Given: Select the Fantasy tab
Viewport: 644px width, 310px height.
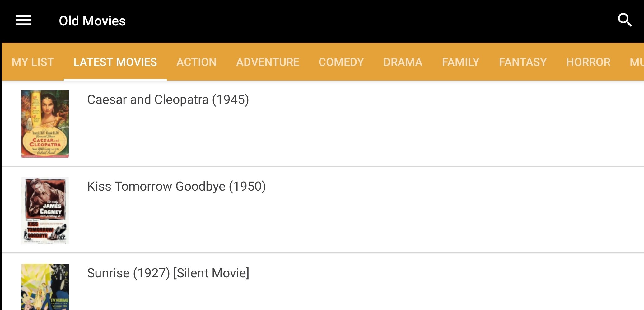Looking at the screenshot, I should pos(523,62).
